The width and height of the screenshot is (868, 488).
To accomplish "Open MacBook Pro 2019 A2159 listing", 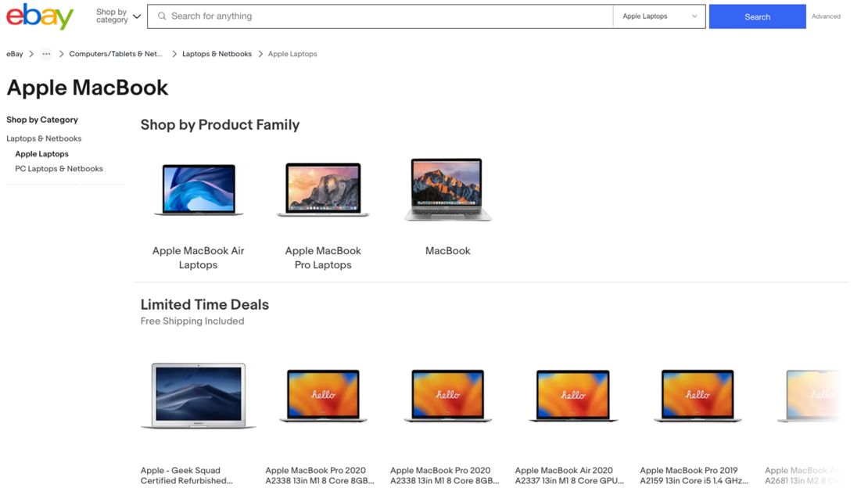I will point(694,475).
